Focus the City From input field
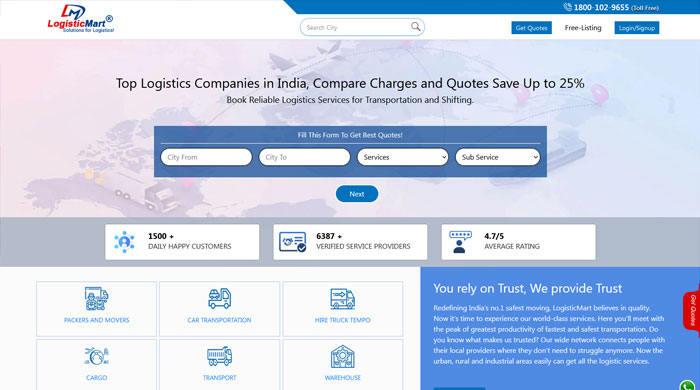This screenshot has height=390, width=700. click(x=206, y=157)
